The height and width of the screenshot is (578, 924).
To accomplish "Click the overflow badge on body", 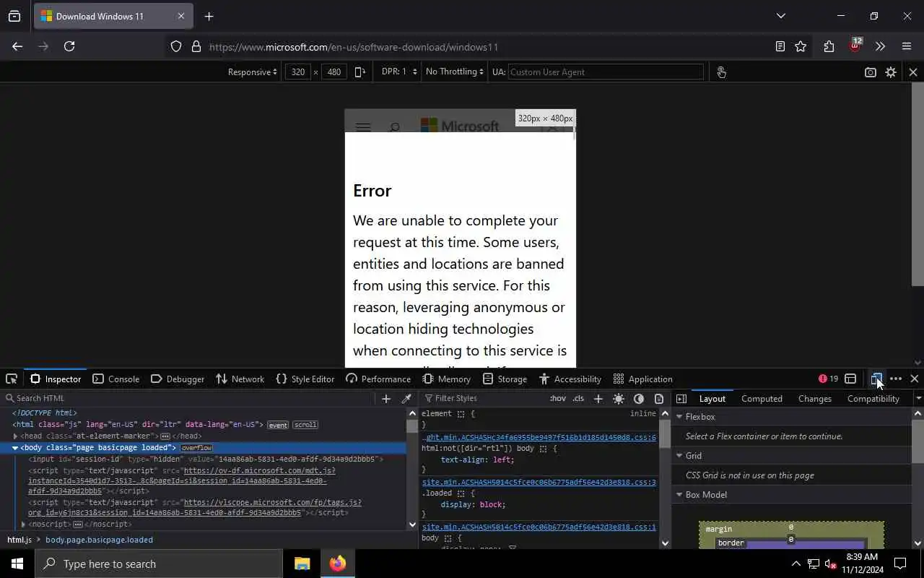I will click(196, 448).
